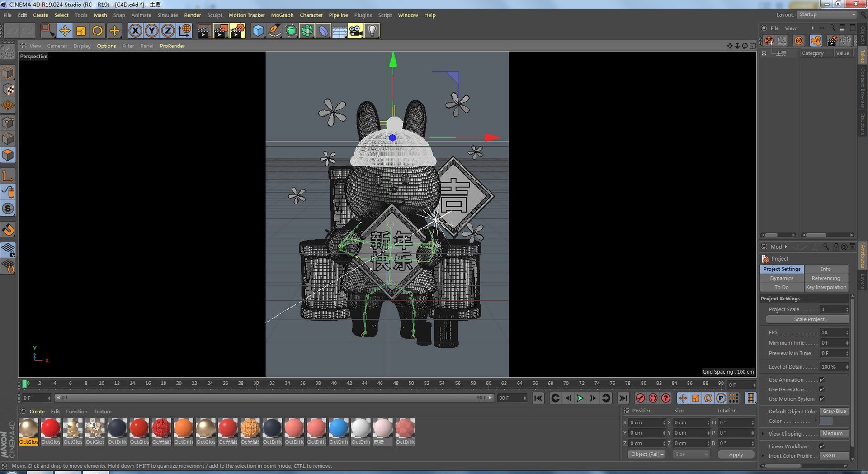The height and width of the screenshot is (474, 868).
Task: Toggle the Y axis lock
Action: (152, 31)
